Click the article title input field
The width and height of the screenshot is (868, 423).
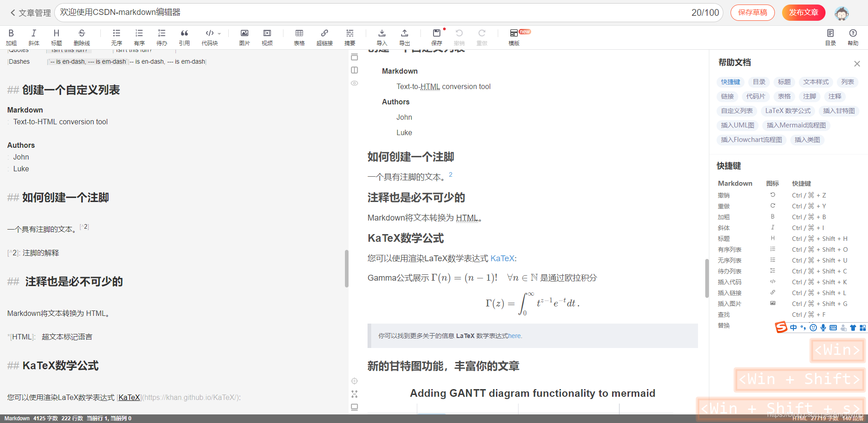pyautogui.click(x=389, y=13)
